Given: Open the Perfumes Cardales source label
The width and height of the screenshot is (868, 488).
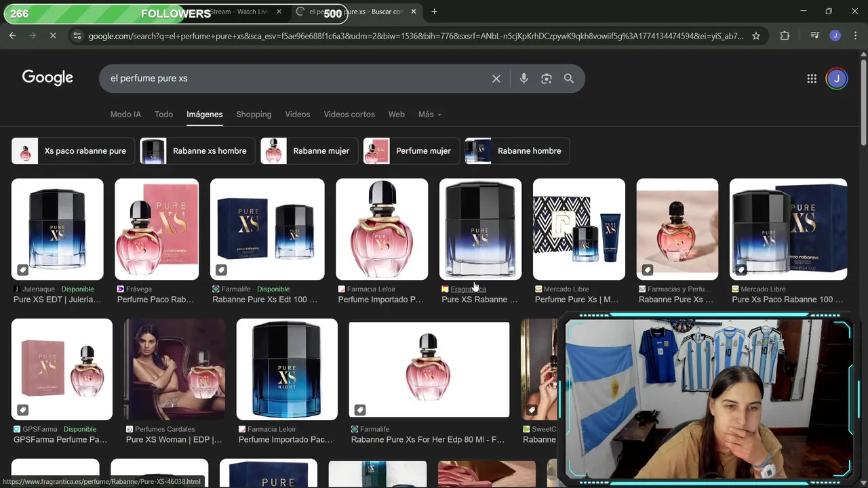Looking at the screenshot, I should click(165, 429).
